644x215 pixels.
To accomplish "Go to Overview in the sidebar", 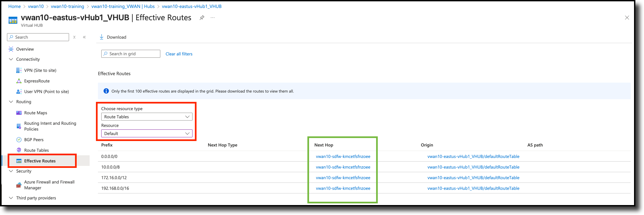I will (x=25, y=49).
